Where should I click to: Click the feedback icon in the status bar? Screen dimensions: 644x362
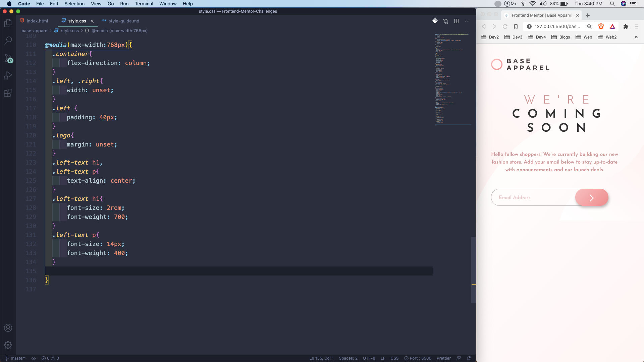pyautogui.click(x=459, y=358)
